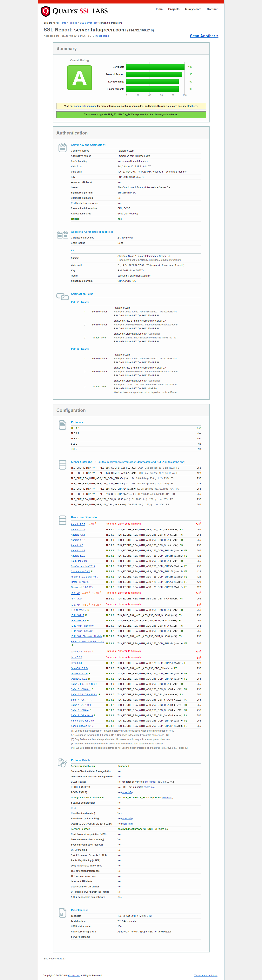
Task: Click the Server Key and Certificate section icon
Action: click(63, 148)
